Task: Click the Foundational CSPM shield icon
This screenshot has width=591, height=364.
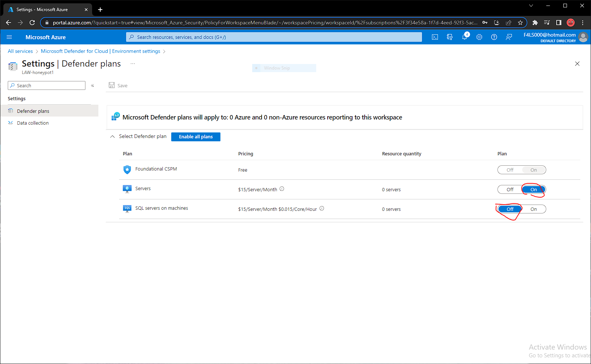Action: tap(127, 169)
